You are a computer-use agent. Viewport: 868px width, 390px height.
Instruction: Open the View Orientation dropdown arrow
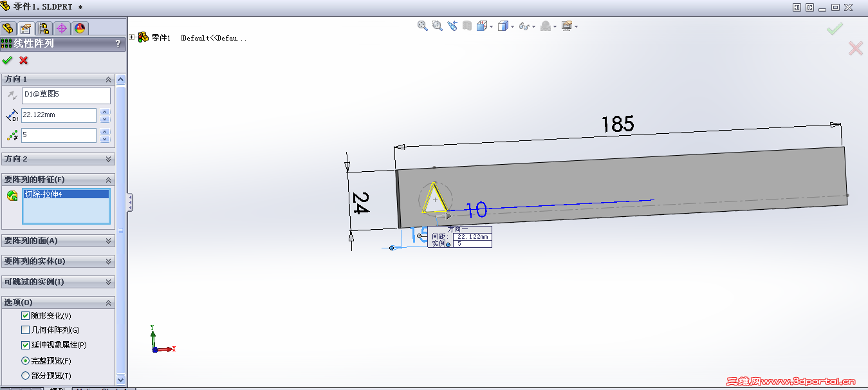pos(491,26)
